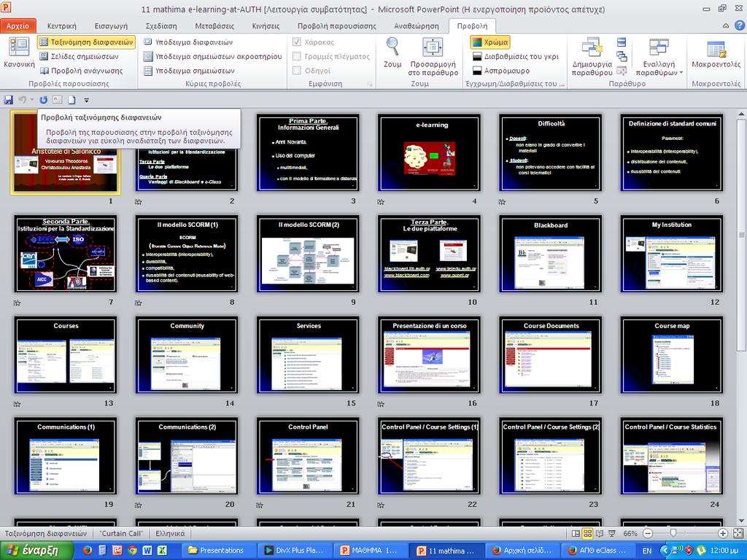Select Ασπρόμαυρο black and white mode

(501, 71)
